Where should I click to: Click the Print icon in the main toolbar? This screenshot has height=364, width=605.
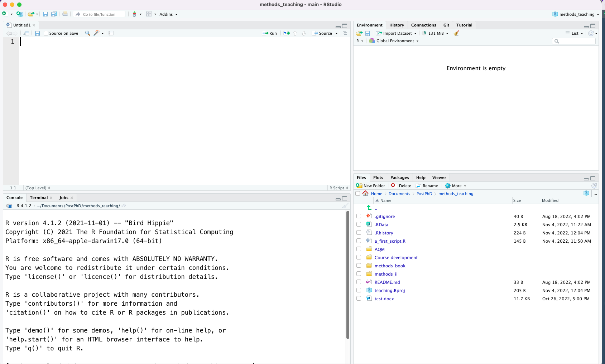65,14
